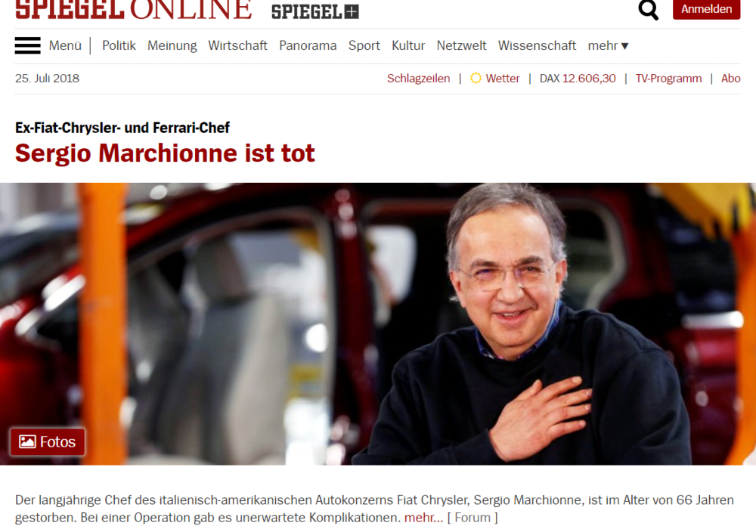Open the hamburger Menü icon
The height and width of the screenshot is (532, 756).
pos(27,45)
